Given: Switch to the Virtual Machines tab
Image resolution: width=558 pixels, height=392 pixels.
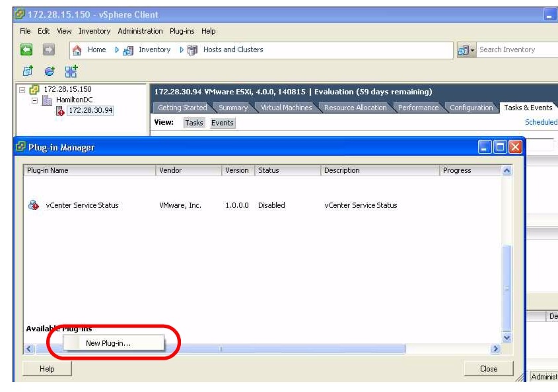Looking at the screenshot, I should click(x=286, y=108).
